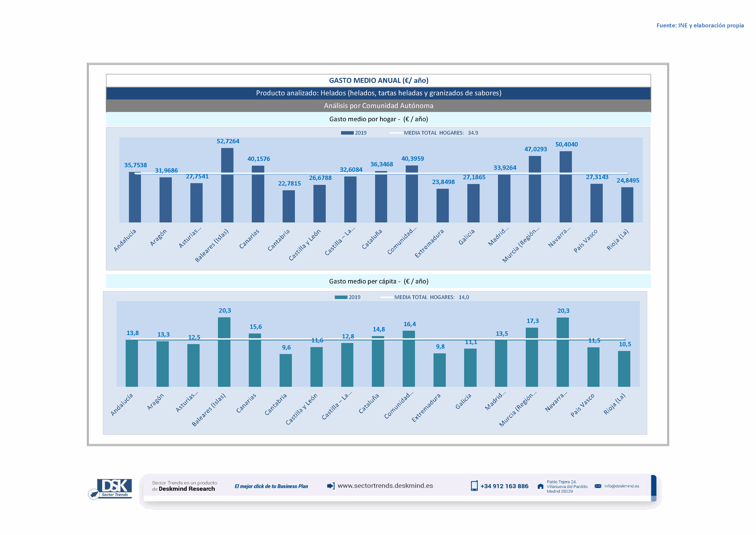This screenshot has width=756, height=535.
Task: Click the El mejor click de tu Business Plan slogan
Action: tap(271, 486)
